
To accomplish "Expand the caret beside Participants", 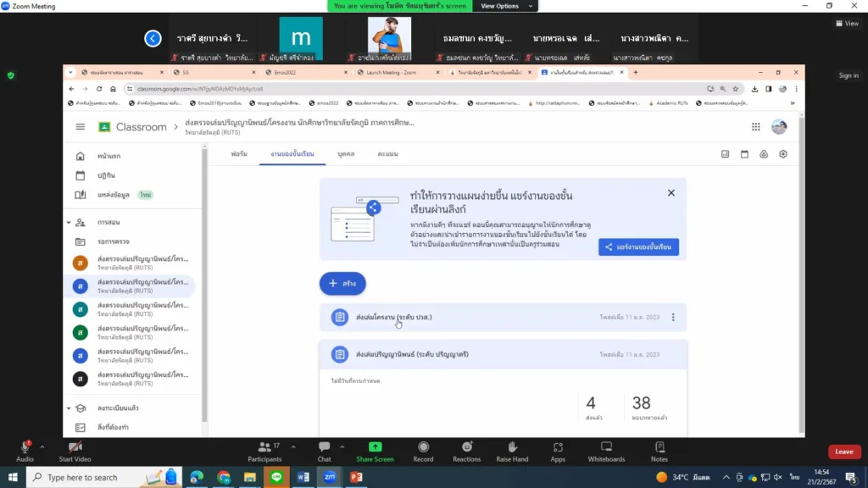I will (293, 447).
